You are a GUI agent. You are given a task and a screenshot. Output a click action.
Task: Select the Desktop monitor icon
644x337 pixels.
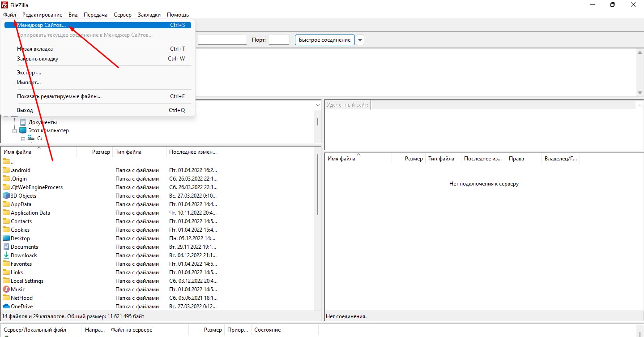6,238
